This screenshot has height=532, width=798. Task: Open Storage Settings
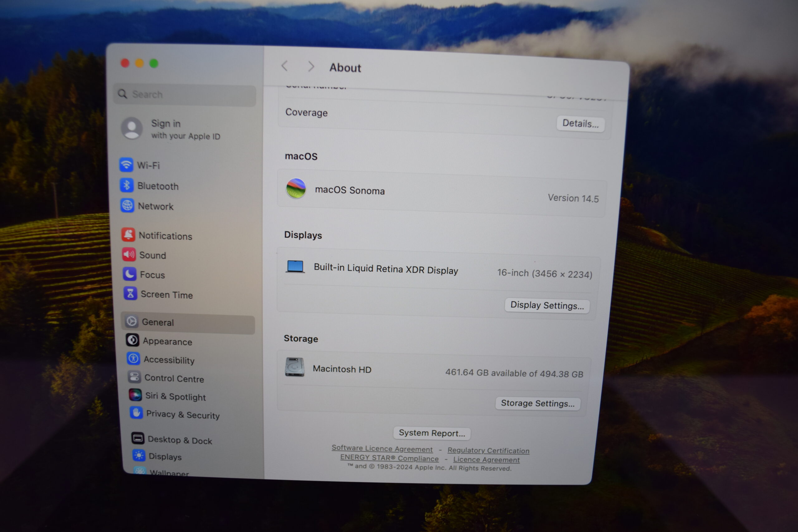click(538, 403)
